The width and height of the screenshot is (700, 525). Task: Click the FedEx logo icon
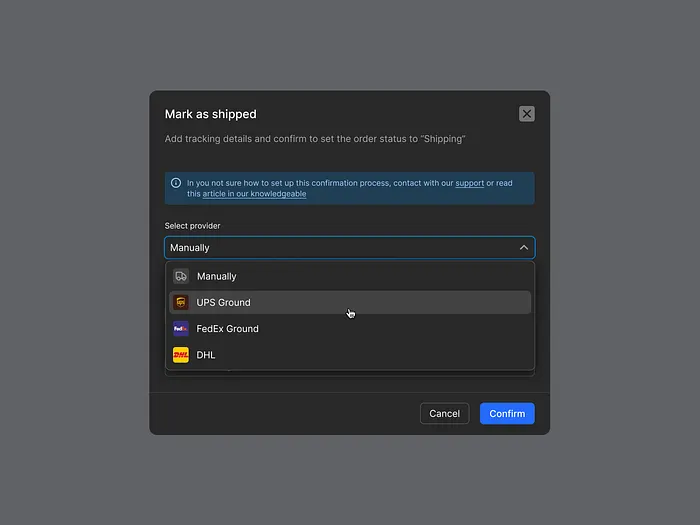click(x=181, y=328)
